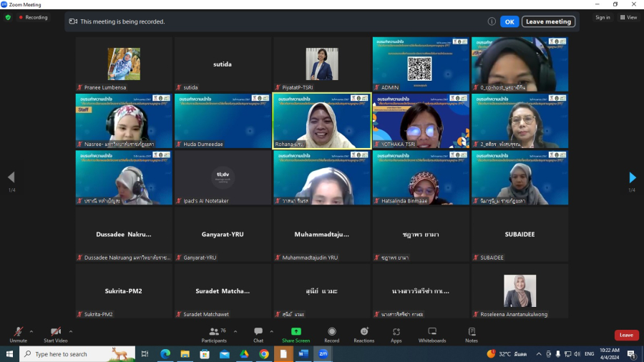Select the Ganyarat-YRU participant tile
644x362 pixels.
223,234
